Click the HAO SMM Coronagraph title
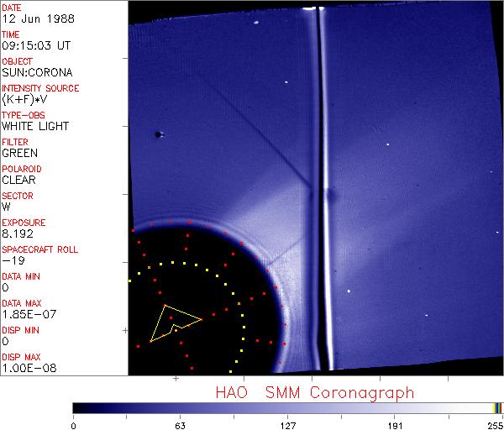This screenshot has height=430, width=504. [315, 393]
